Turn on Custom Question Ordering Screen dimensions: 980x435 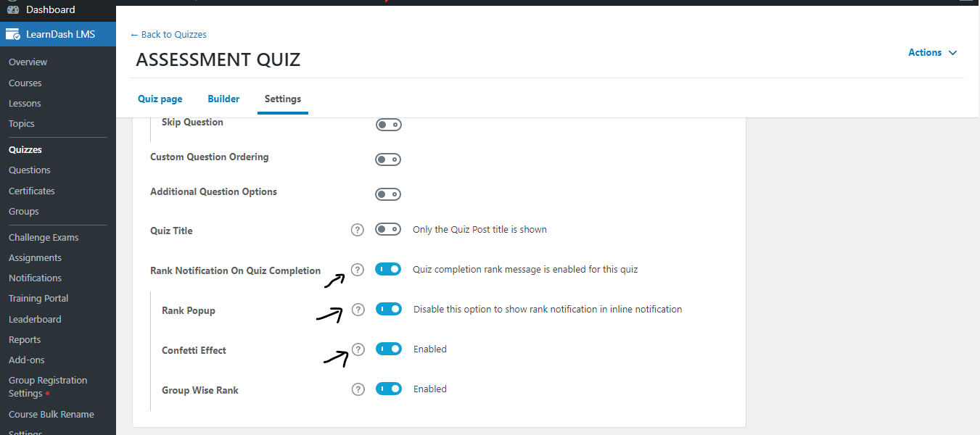pos(388,159)
